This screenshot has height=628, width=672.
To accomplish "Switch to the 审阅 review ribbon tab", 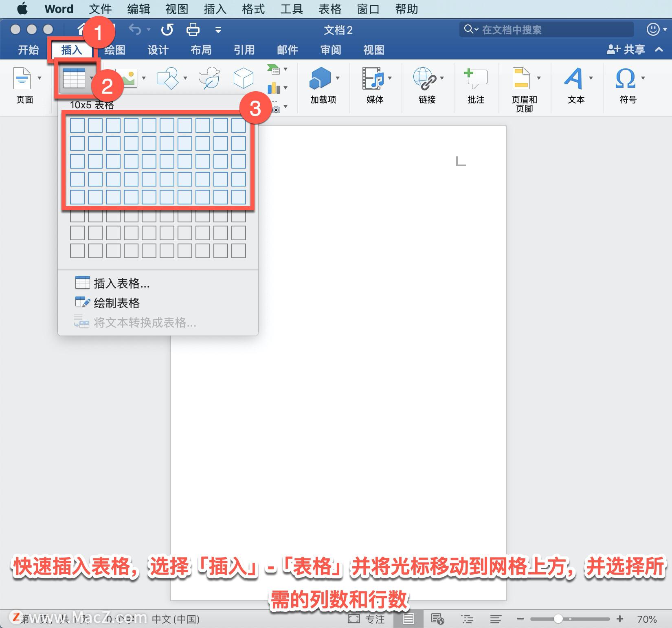I will pos(330,50).
